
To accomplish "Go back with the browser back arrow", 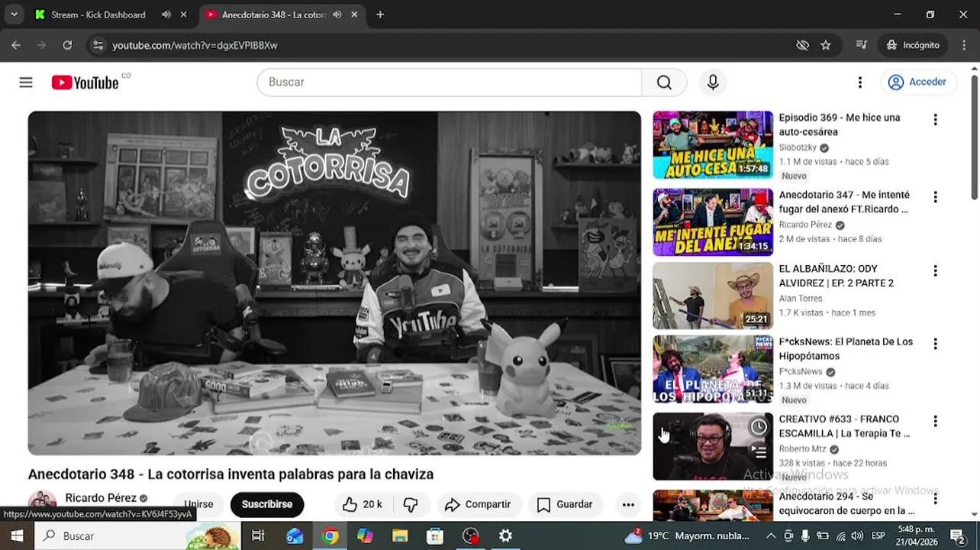I will click(16, 45).
